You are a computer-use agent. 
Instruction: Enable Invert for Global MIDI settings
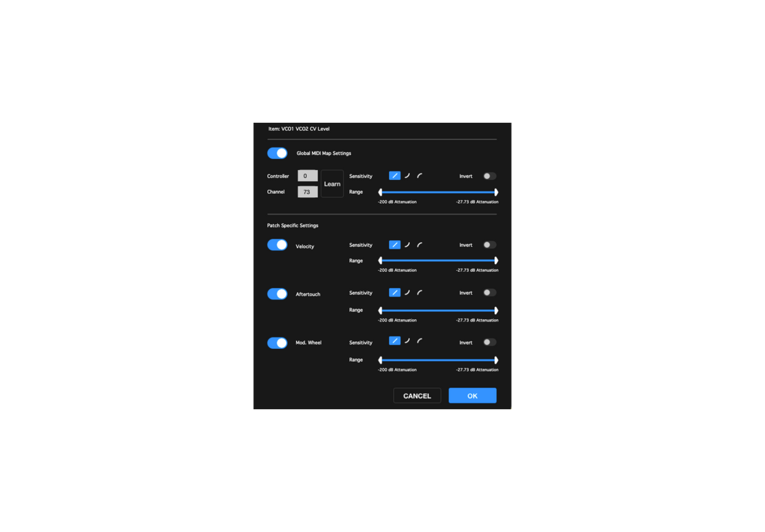(x=490, y=176)
